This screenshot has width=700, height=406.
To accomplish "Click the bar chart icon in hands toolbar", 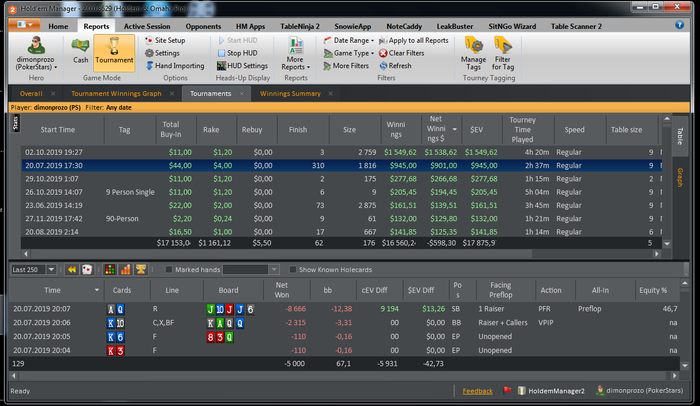I will point(125,269).
